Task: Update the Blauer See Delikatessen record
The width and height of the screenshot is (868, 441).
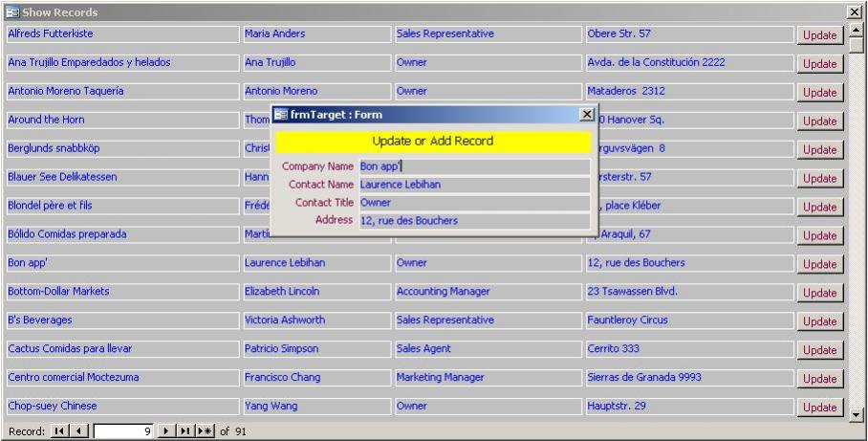Action: pyautogui.click(x=820, y=178)
